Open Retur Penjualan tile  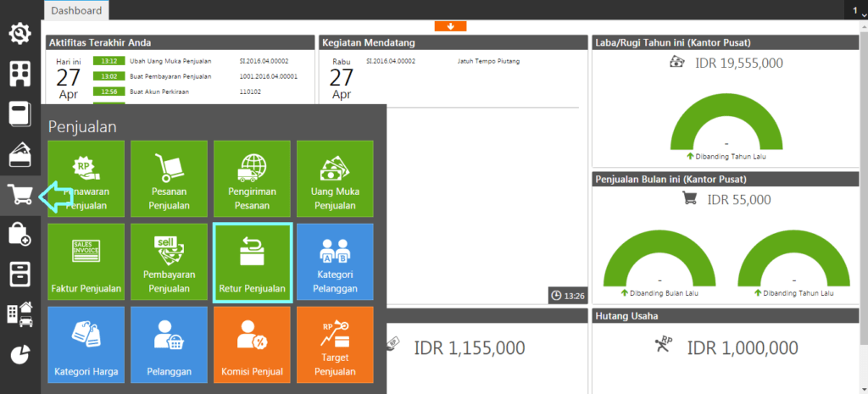click(x=253, y=263)
